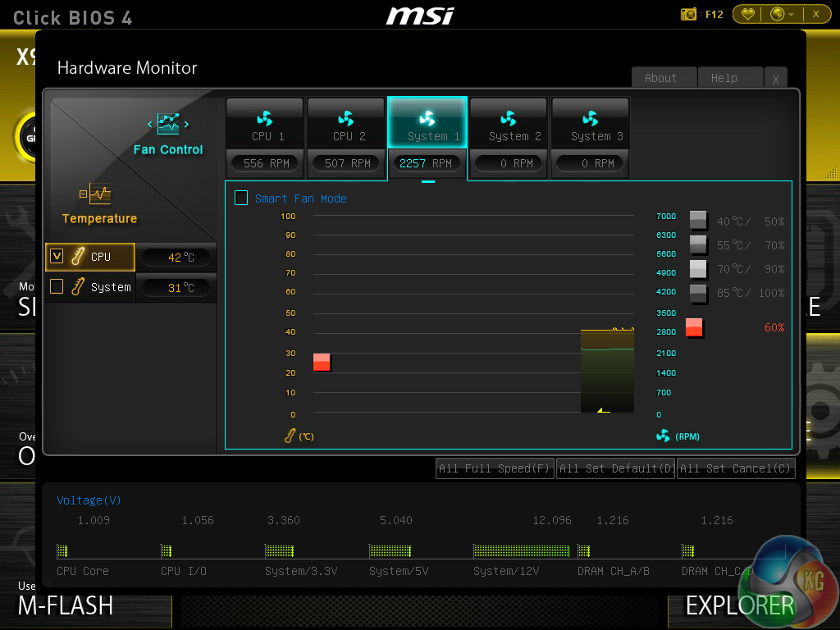Screen dimensions: 840x630
Task: Click the Voltage(V) heading
Action: (89, 500)
